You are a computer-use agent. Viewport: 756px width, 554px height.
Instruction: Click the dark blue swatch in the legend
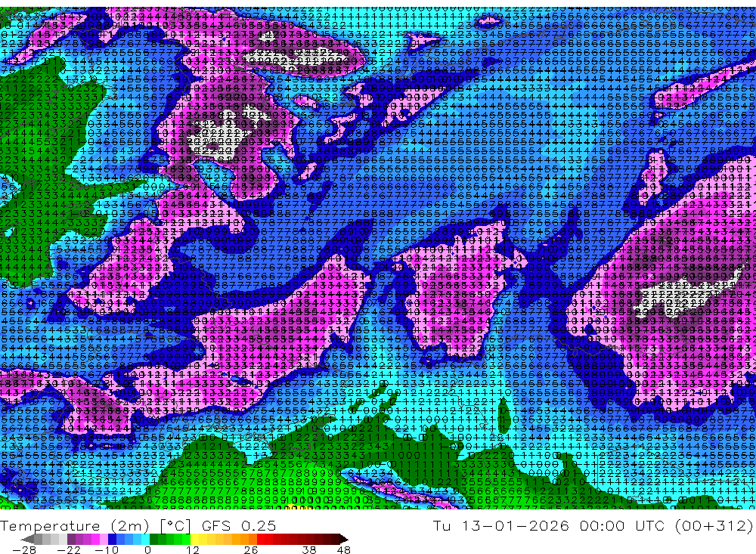(x=113, y=539)
